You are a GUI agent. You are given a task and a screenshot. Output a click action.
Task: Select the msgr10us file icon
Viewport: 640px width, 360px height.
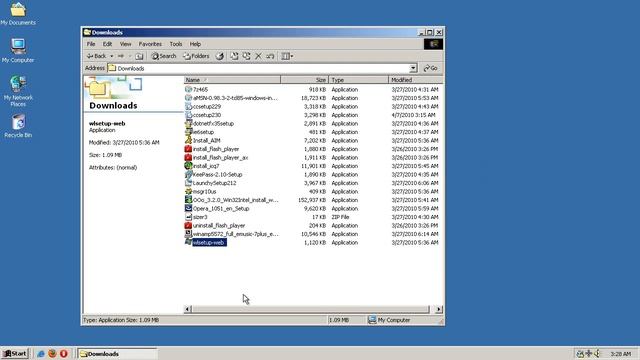tap(188, 191)
